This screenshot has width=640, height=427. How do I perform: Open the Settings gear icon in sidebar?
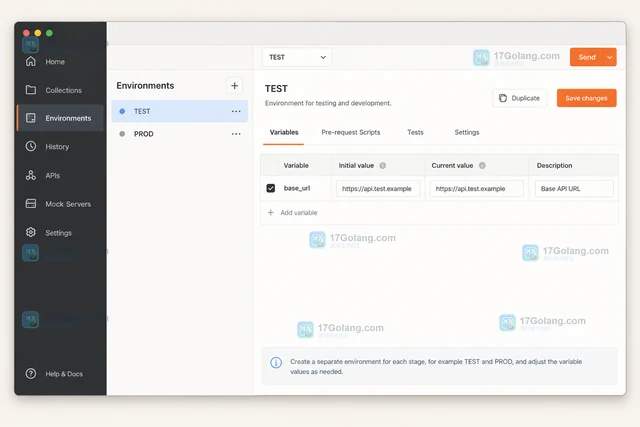tap(31, 232)
